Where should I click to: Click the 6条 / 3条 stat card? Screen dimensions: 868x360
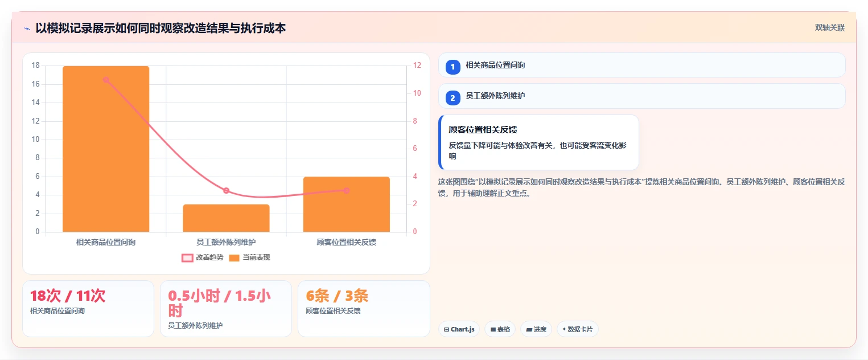364,308
